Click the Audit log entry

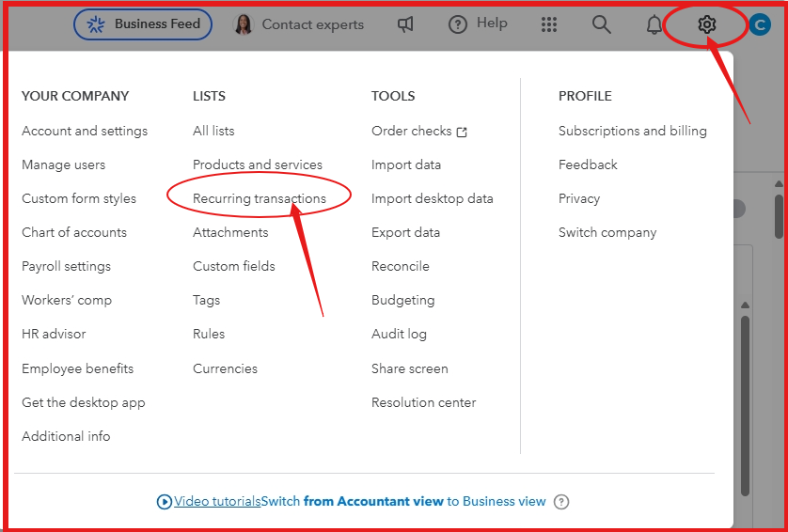(x=399, y=334)
